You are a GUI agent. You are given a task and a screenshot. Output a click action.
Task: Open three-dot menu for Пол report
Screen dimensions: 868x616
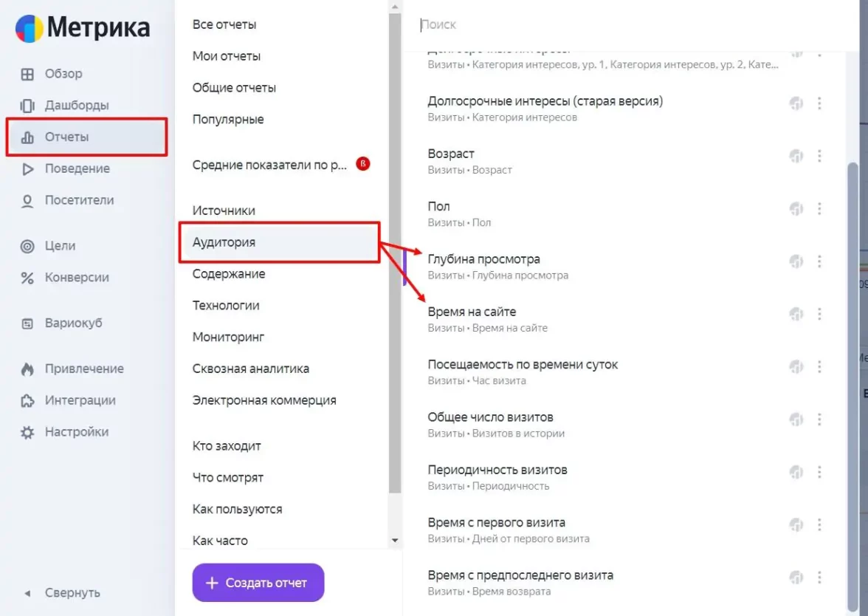(819, 209)
